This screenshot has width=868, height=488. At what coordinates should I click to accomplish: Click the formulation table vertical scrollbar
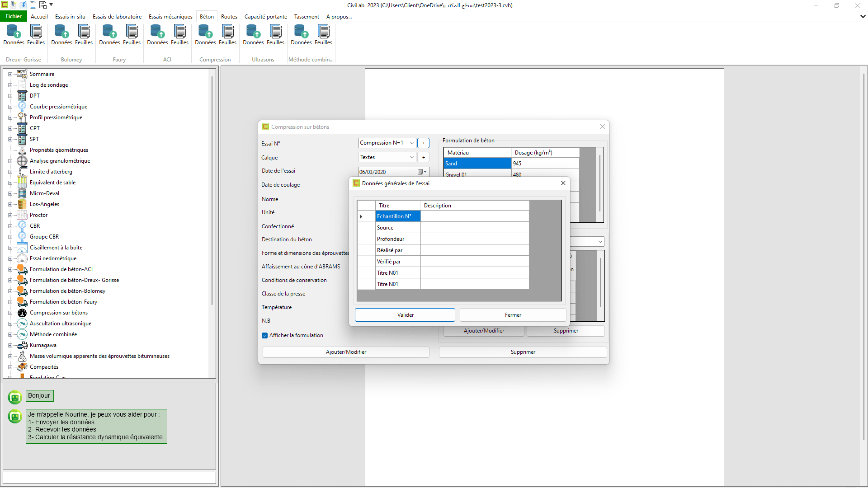click(600, 183)
